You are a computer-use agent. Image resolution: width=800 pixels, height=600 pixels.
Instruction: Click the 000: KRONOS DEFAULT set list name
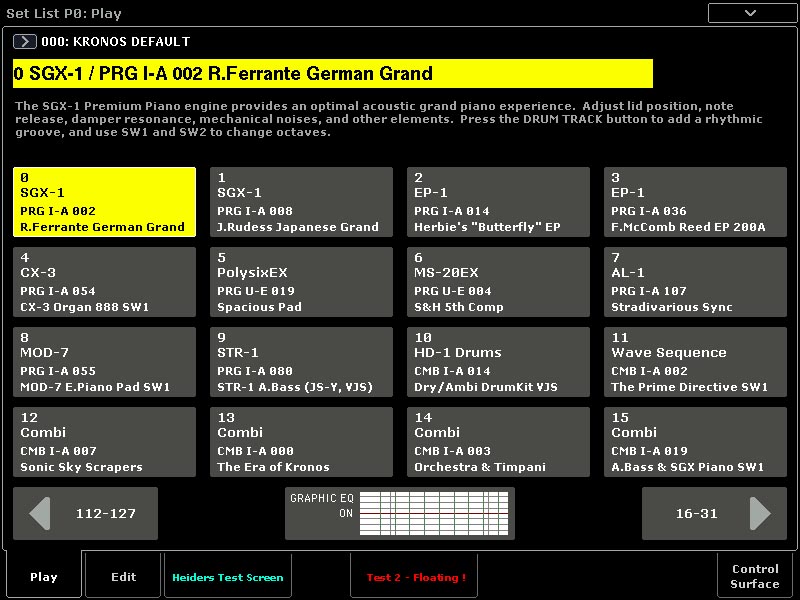116,42
